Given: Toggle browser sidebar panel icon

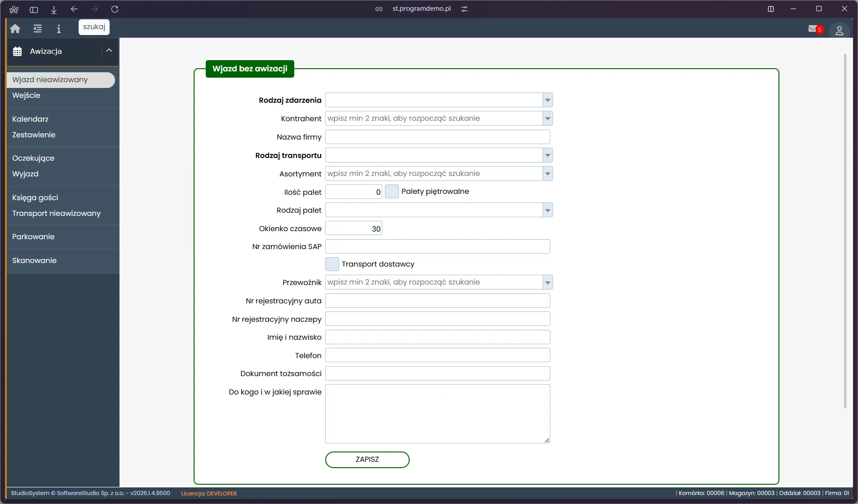Looking at the screenshot, I should [34, 9].
